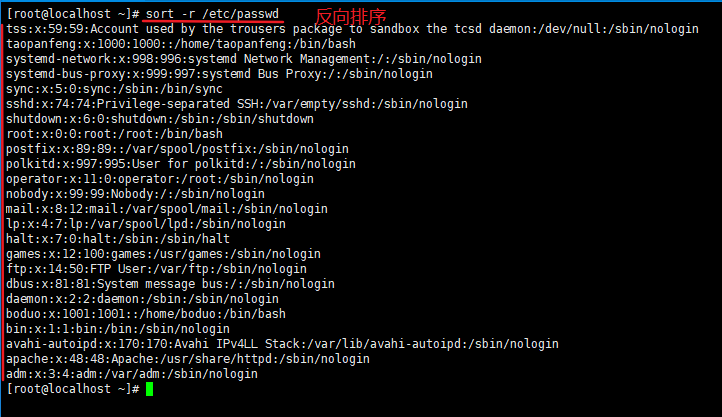Click the tss account output line
The width and height of the screenshot is (722, 417).
352,29
